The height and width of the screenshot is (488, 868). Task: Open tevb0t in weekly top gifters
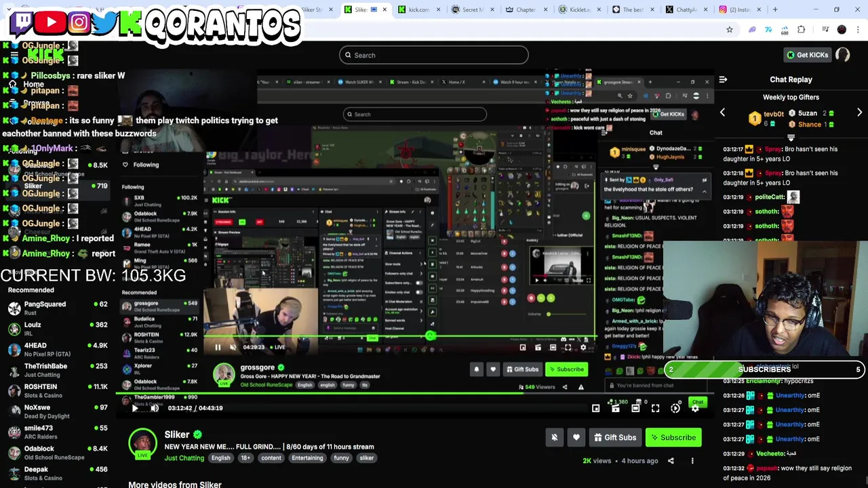[774, 114]
